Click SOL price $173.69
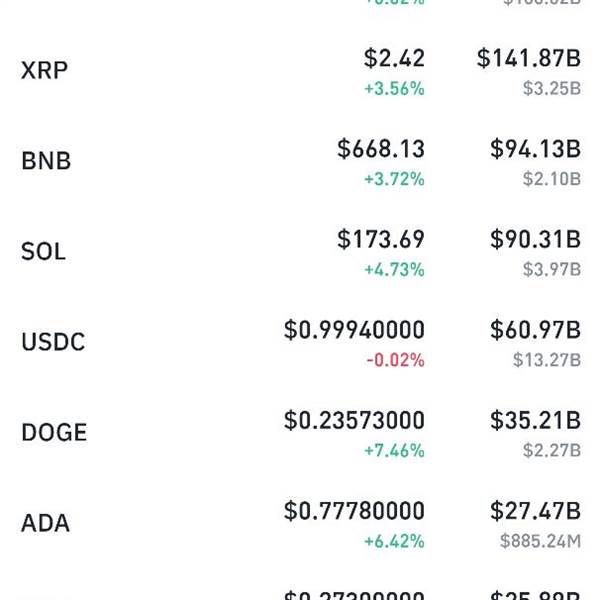 pos(381,239)
